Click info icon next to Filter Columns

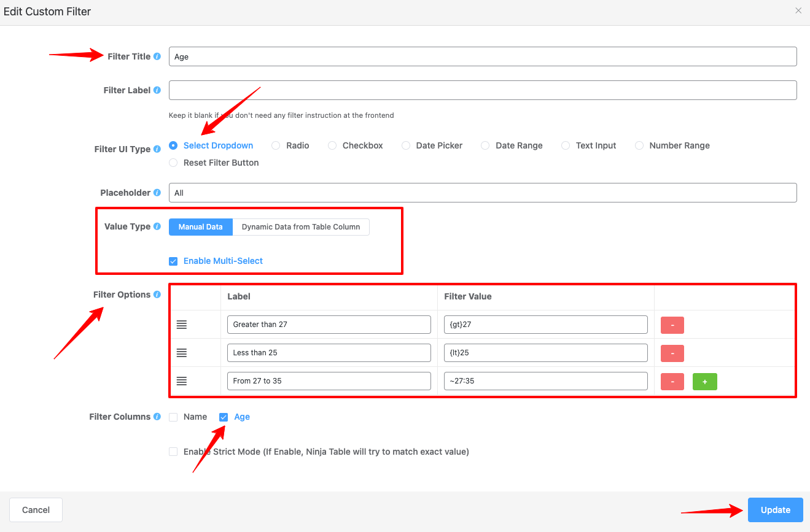point(157,417)
